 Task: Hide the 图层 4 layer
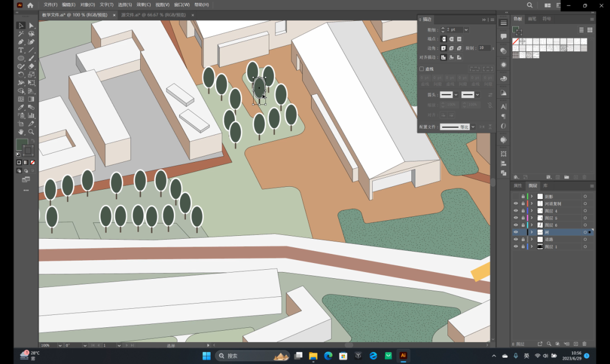coord(516,210)
